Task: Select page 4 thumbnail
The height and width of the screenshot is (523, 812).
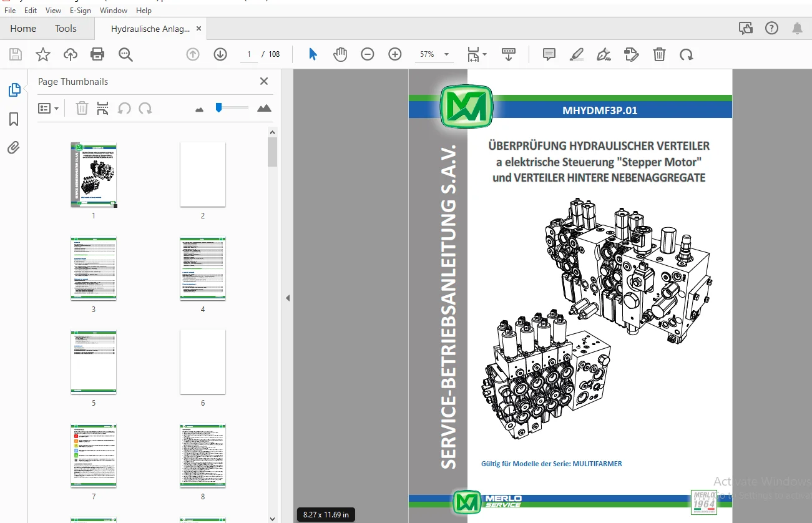Action: pos(203,268)
